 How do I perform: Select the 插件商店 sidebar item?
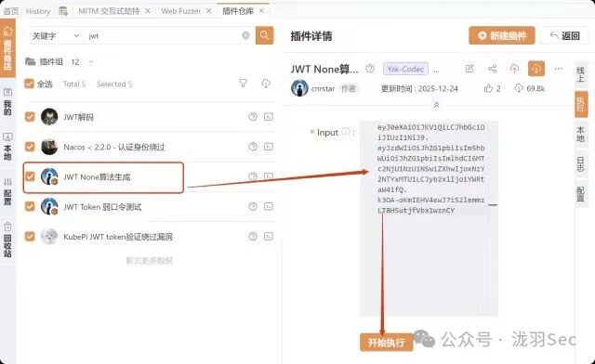tap(7, 48)
